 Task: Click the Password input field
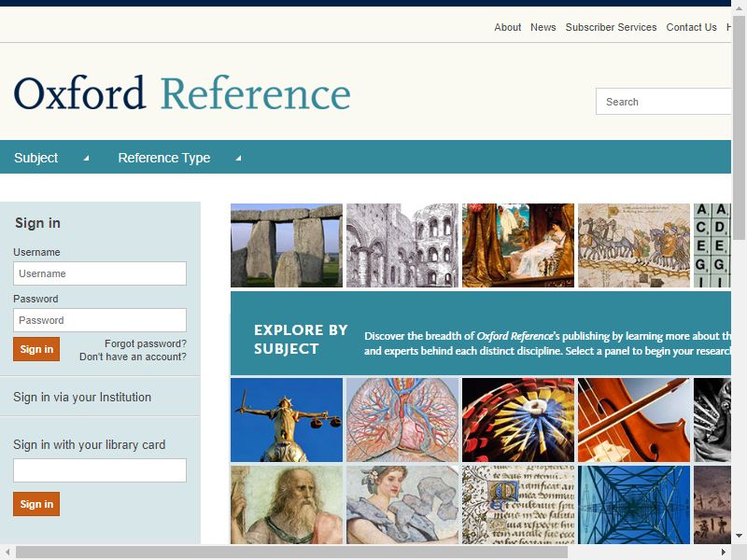[x=100, y=320]
